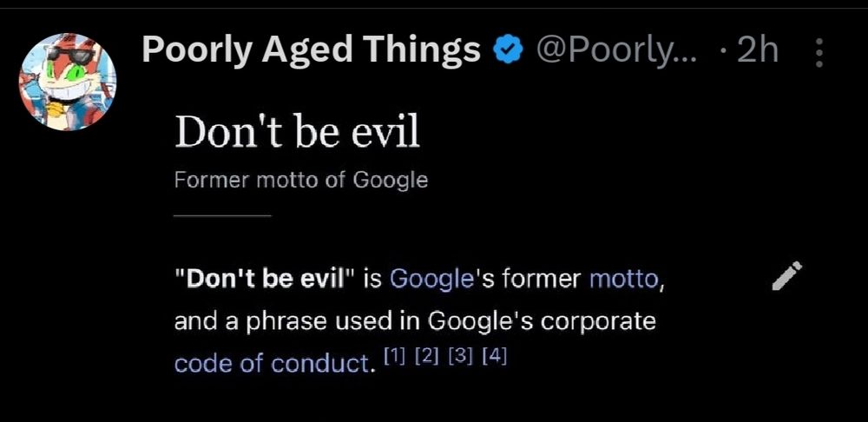Click the short divider line under subtitle
The height and width of the screenshot is (422, 868).
222,215
